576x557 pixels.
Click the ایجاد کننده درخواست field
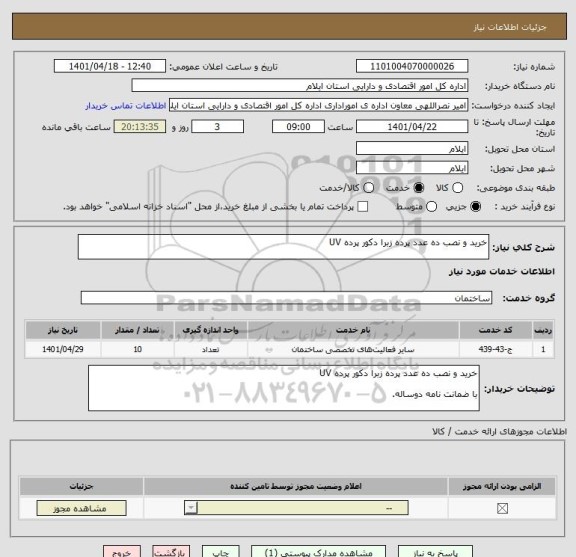coord(318,105)
